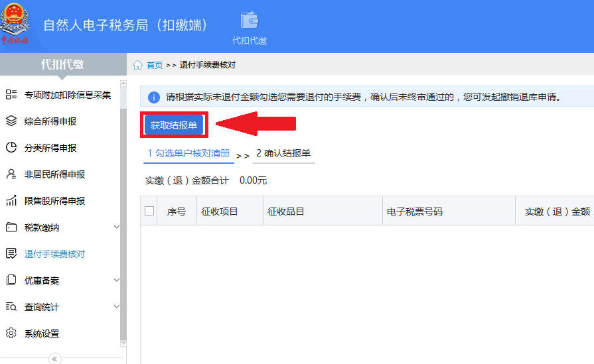This screenshot has height=364, width=594.
Task: Collapse the sidebar with double-arrow button
Action: [55, 359]
